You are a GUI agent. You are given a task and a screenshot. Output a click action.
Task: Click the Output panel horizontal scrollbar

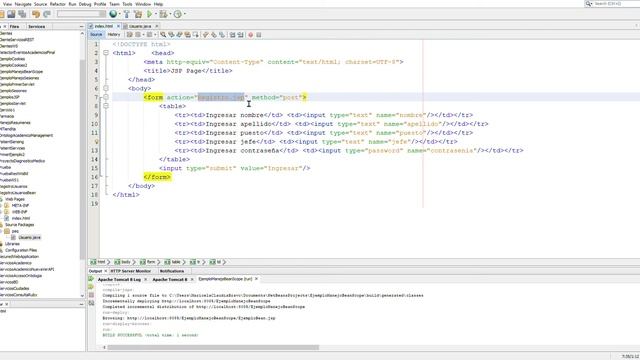tap(213, 348)
